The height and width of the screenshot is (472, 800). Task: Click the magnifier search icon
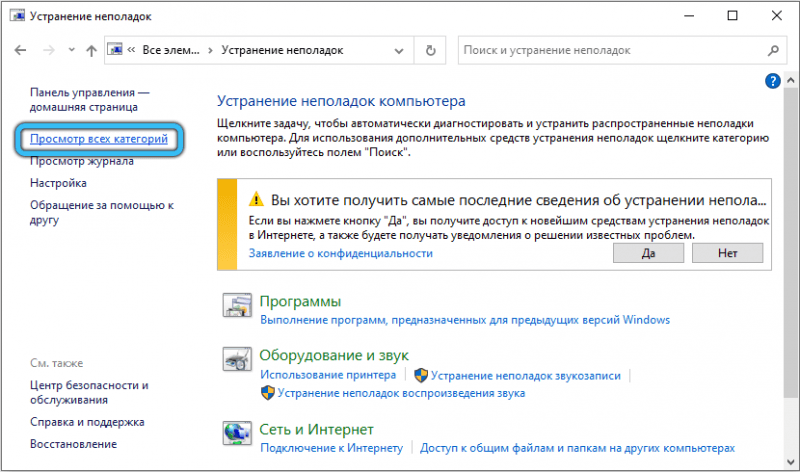tap(773, 50)
